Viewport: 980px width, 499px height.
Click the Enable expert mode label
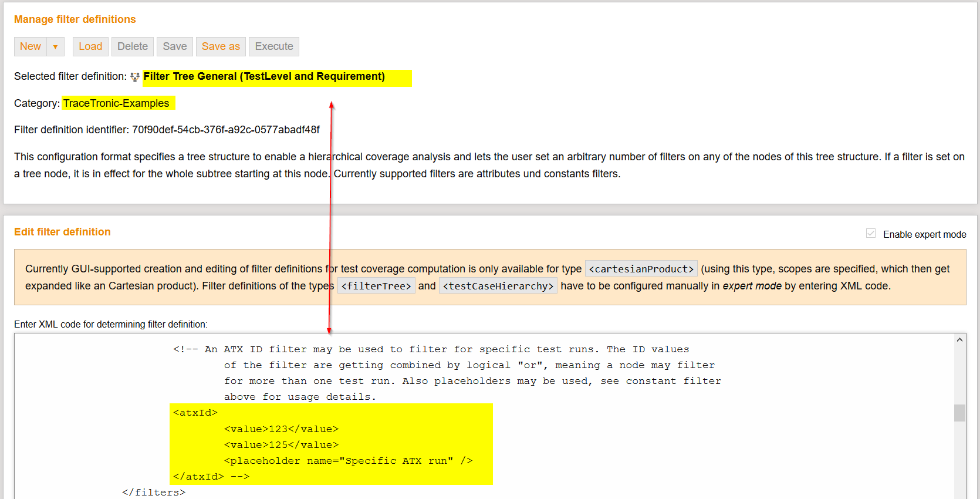924,235
